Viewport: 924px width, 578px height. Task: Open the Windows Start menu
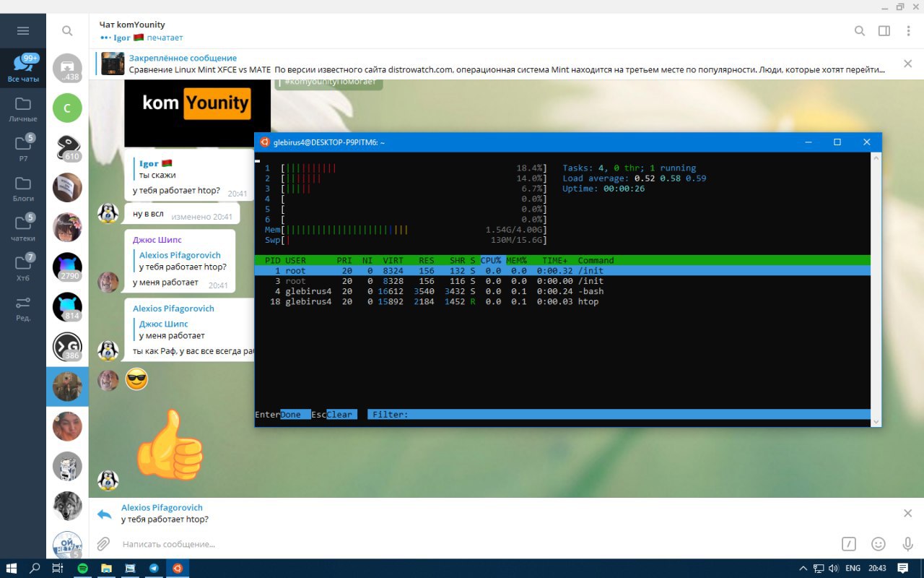click(x=12, y=569)
